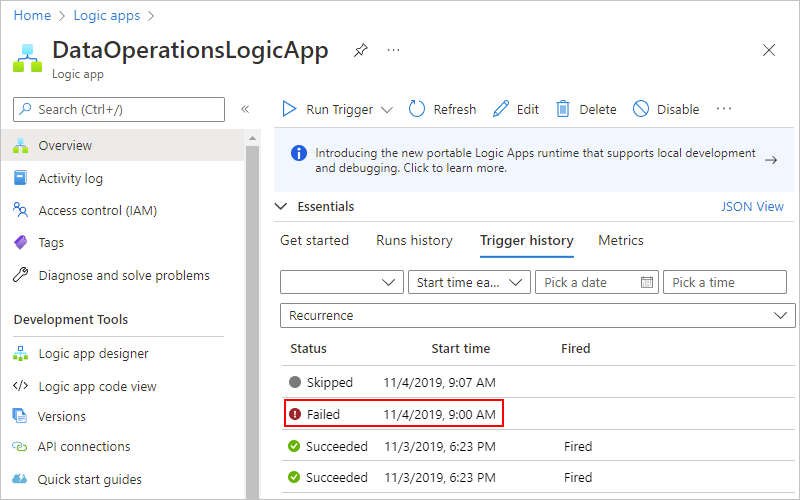Collapse the Essentials section

281,207
